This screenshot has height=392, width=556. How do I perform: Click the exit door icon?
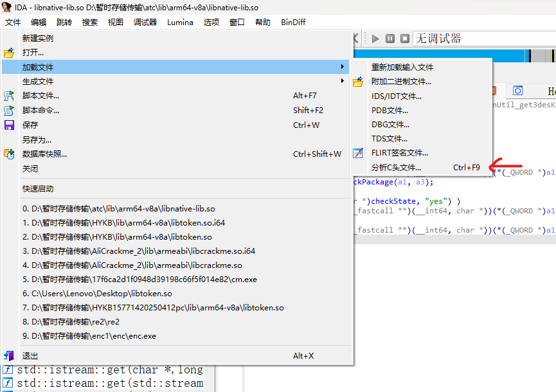pyautogui.click(x=9, y=356)
